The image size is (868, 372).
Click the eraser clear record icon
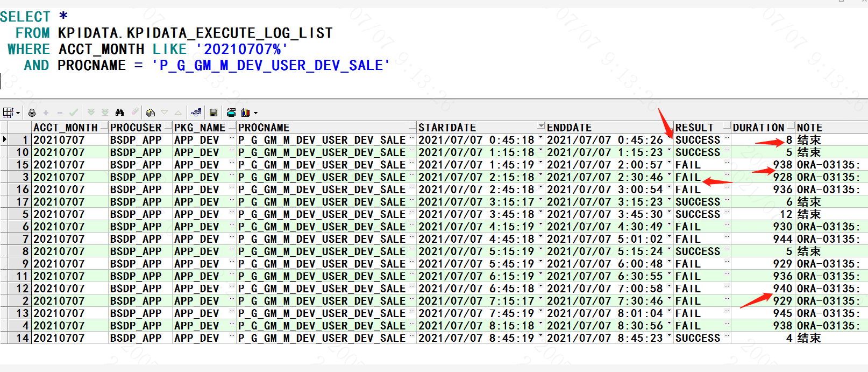(134, 112)
